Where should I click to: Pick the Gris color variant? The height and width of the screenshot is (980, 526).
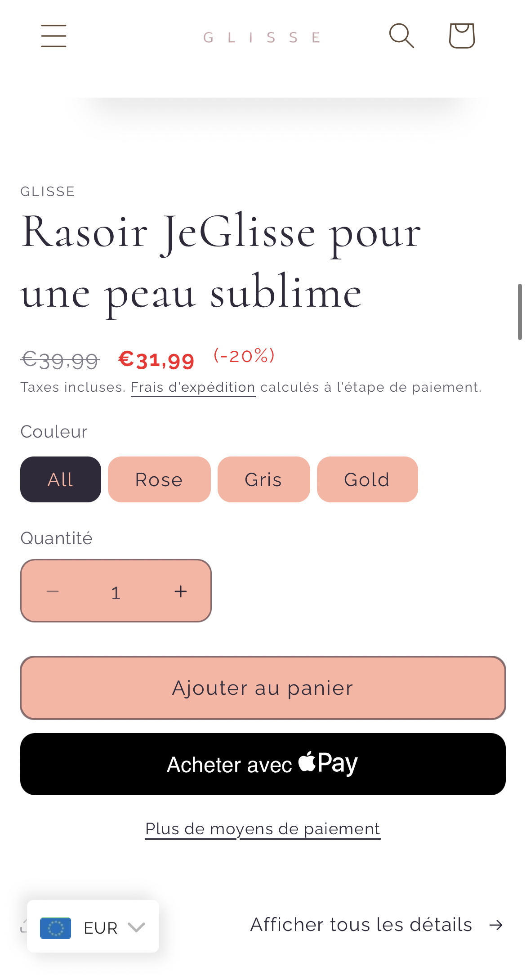[263, 479]
